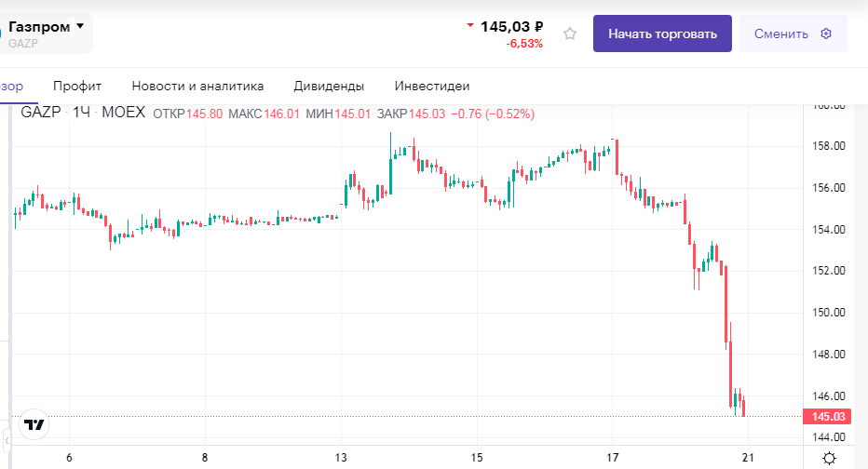Click the 145.03 current price label

(827, 416)
